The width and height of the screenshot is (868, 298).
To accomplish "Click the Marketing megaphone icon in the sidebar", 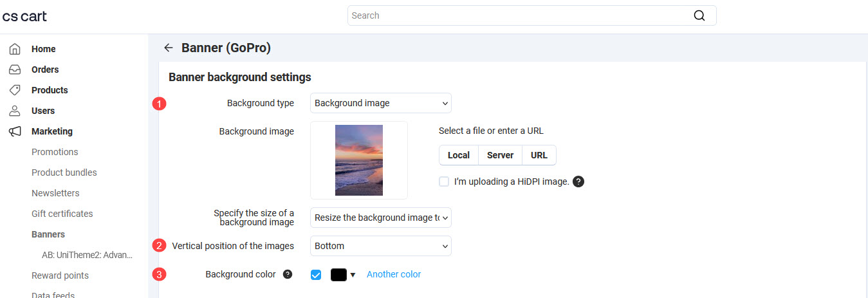I will pos(15,131).
